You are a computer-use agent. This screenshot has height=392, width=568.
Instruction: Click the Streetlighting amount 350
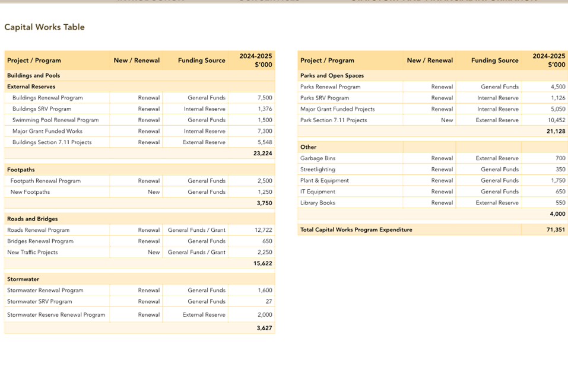click(560, 170)
